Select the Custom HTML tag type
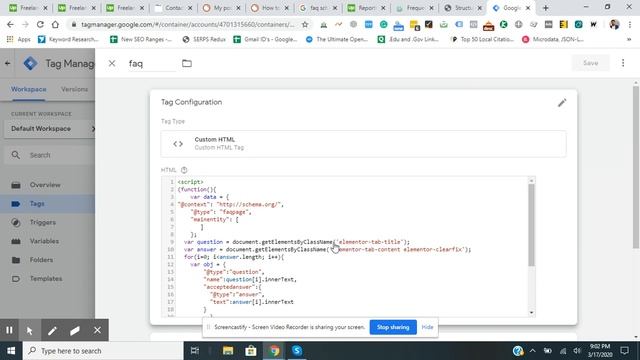 [x=363, y=144]
